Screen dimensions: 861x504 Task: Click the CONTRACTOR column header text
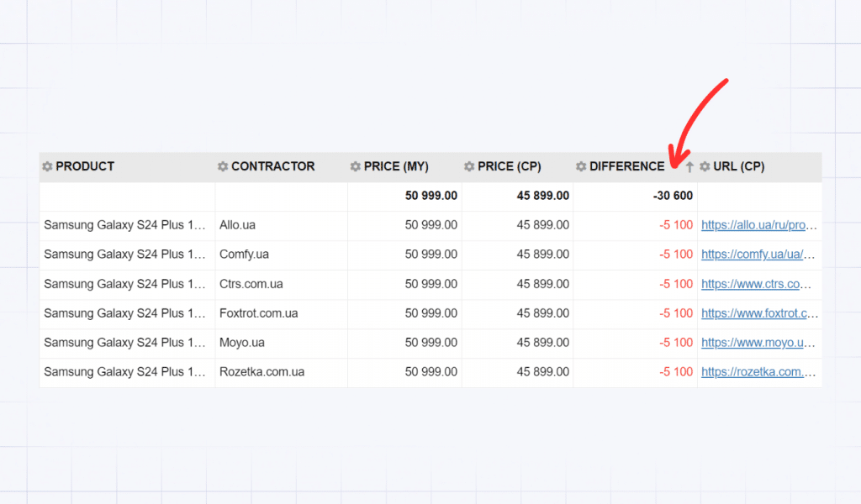click(x=272, y=166)
